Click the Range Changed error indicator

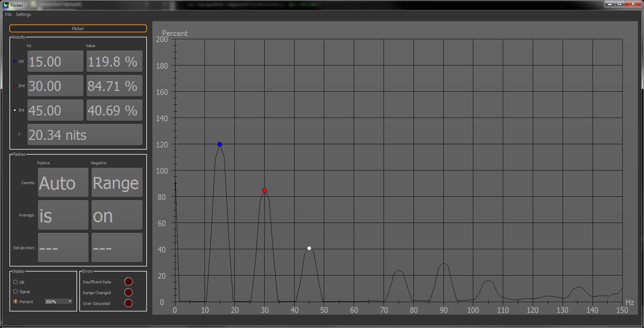129,292
